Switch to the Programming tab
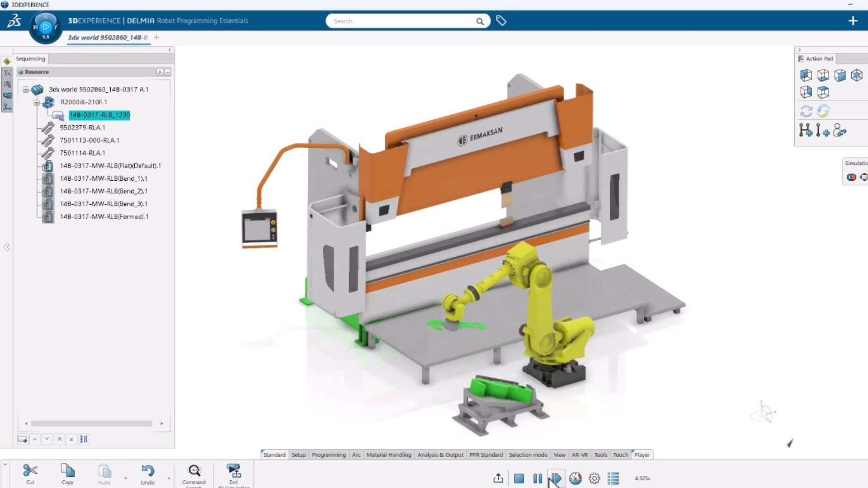868x488 pixels. click(x=329, y=455)
